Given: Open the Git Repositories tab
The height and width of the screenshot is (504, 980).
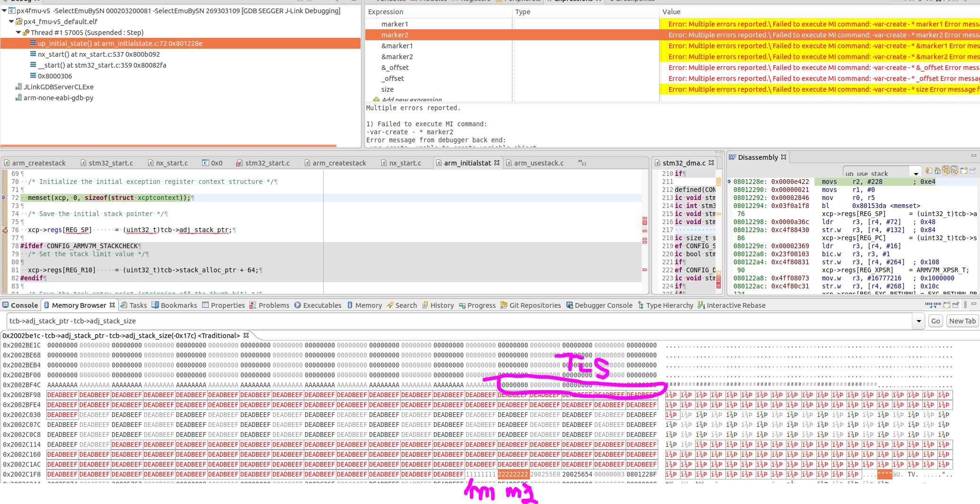Looking at the screenshot, I should pos(530,305).
